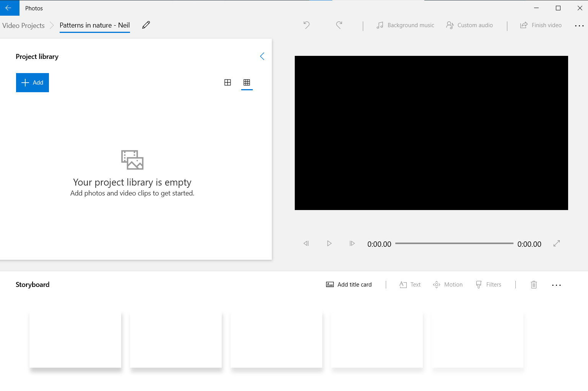Add a title card to storyboard
This screenshot has width=588, height=391.
point(349,285)
